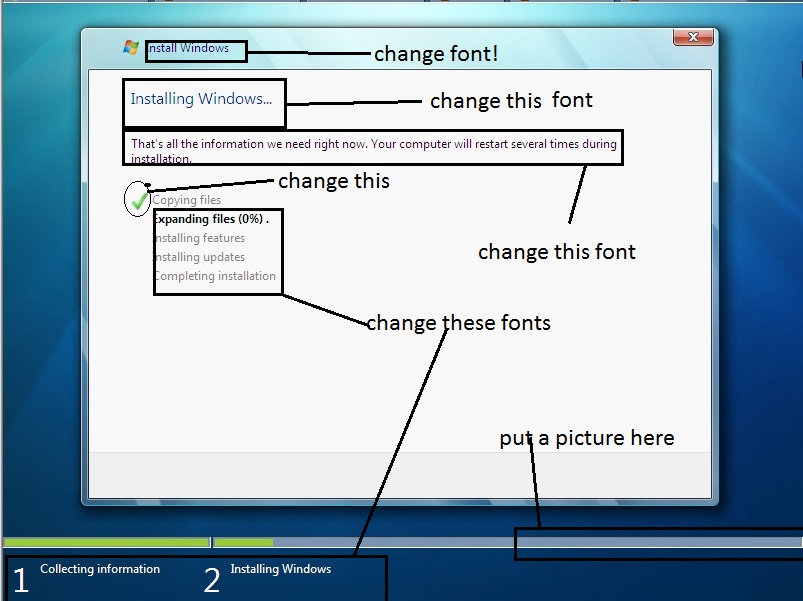Select the 'Expanding files (0%)' step
Viewport: 803px width, 601px height.
212,219
